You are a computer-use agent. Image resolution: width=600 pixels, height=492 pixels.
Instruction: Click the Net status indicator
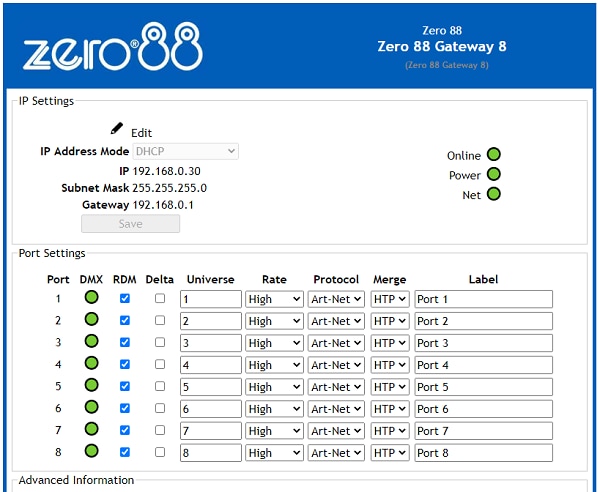[494, 194]
